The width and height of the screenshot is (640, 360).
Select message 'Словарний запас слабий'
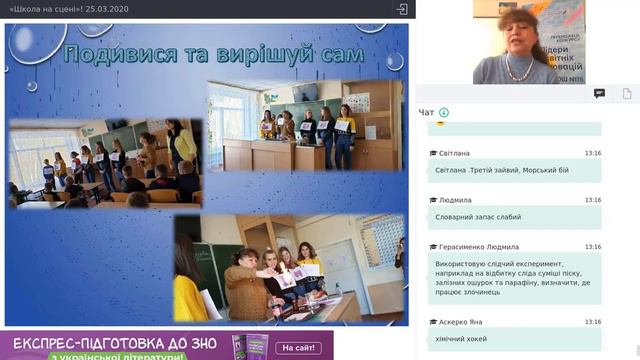514,217
